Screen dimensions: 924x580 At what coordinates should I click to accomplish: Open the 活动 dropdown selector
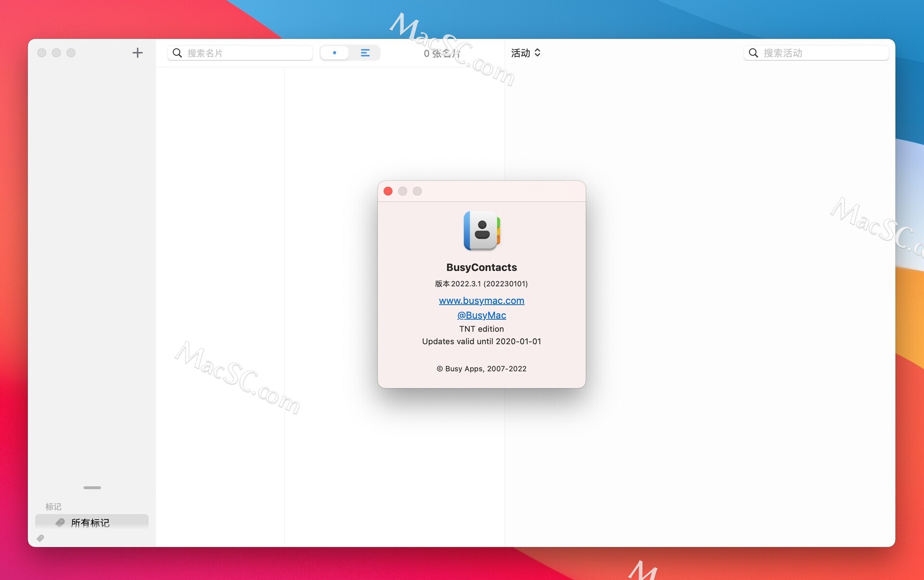526,52
